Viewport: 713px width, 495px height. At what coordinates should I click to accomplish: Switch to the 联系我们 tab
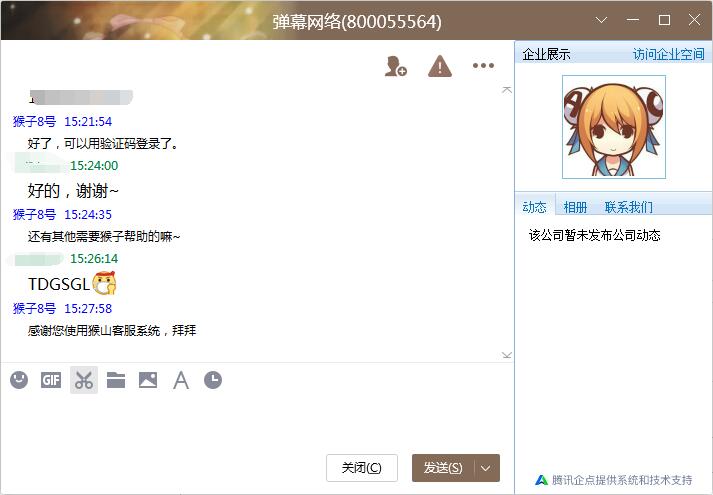pyautogui.click(x=629, y=207)
